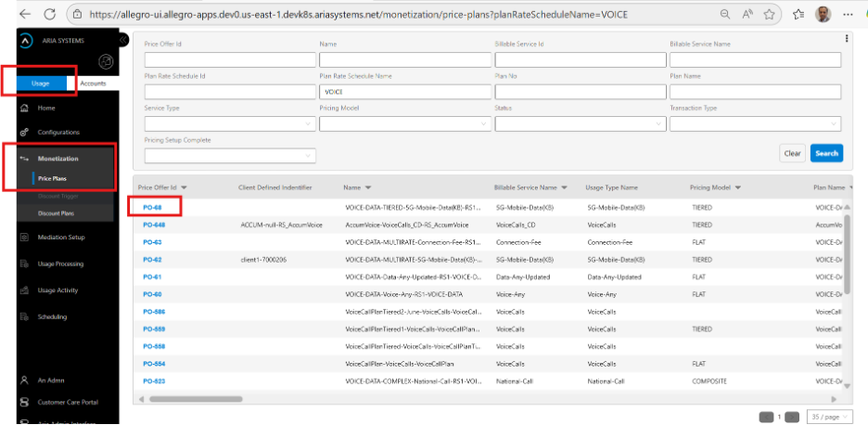
Task: Click the Home icon in the sidebar
Action: pos(24,108)
